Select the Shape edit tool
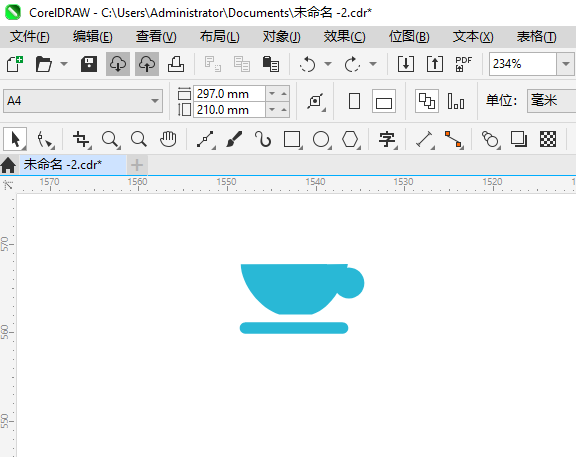Screen dimensions: 576x457 (x=45, y=140)
